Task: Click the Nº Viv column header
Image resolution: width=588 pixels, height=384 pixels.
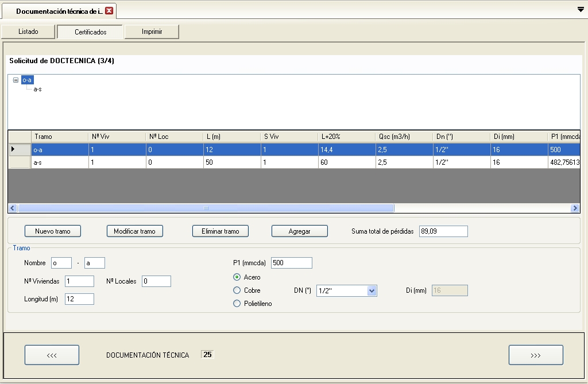Action: [117, 137]
